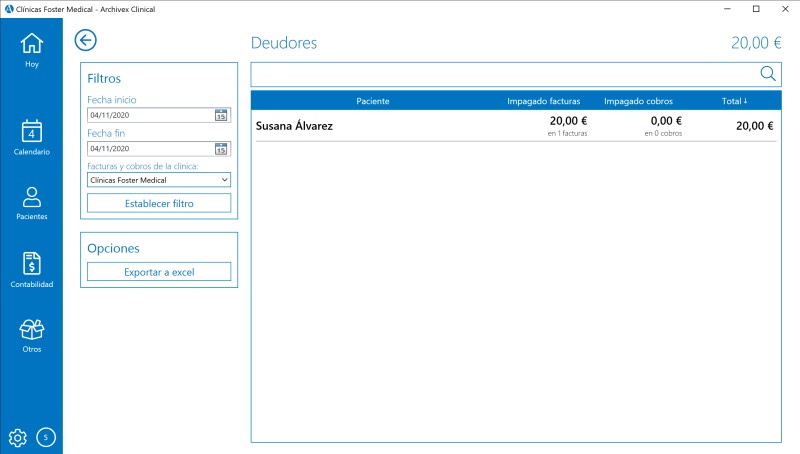Viewport: 800px width, 454px height.
Task: Click the user profile circle icon
Action: tap(46, 437)
